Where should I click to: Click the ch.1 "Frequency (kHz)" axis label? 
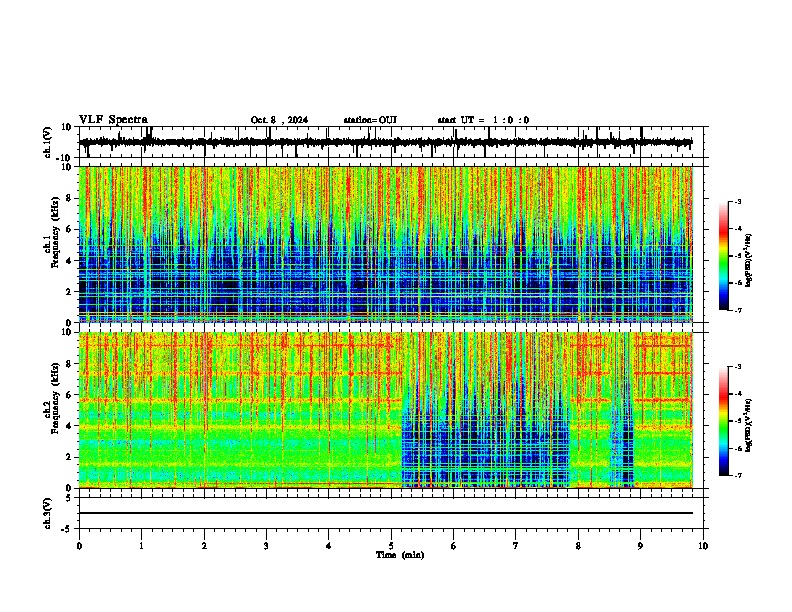click(55, 232)
